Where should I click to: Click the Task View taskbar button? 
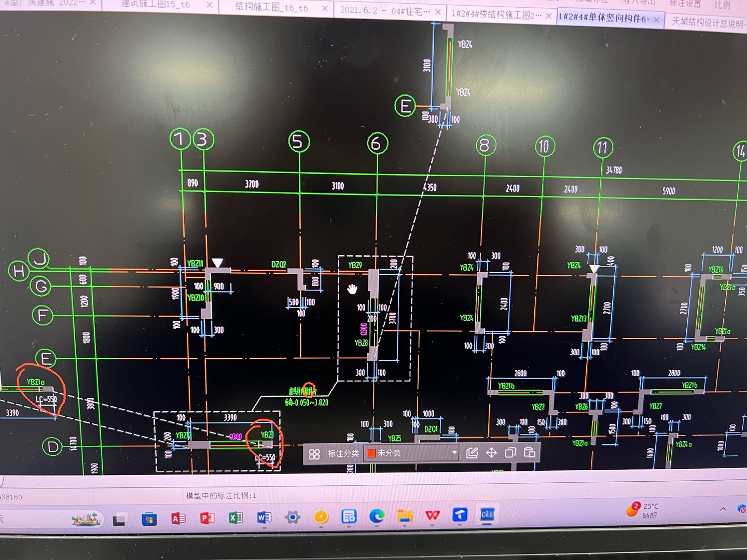[120, 520]
